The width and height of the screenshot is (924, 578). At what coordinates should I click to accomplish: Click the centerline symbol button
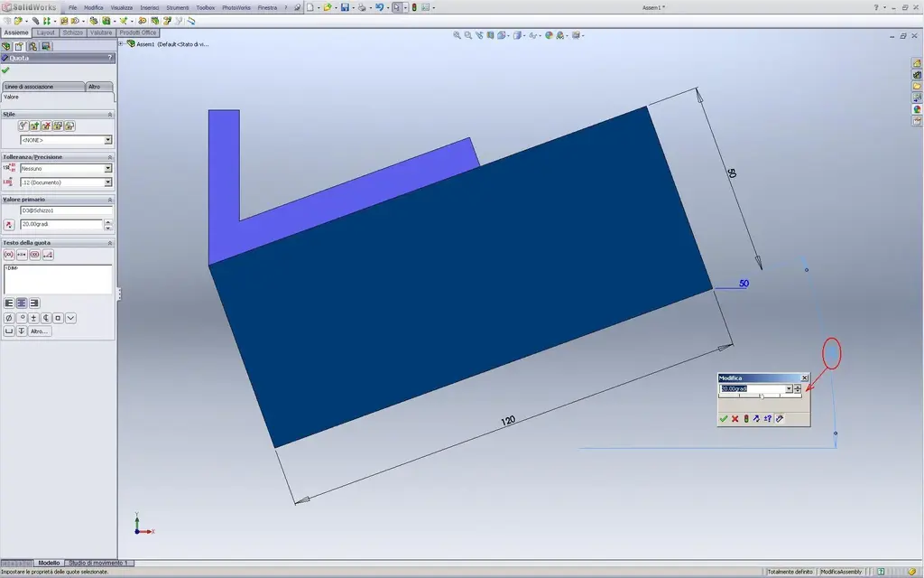46,318
